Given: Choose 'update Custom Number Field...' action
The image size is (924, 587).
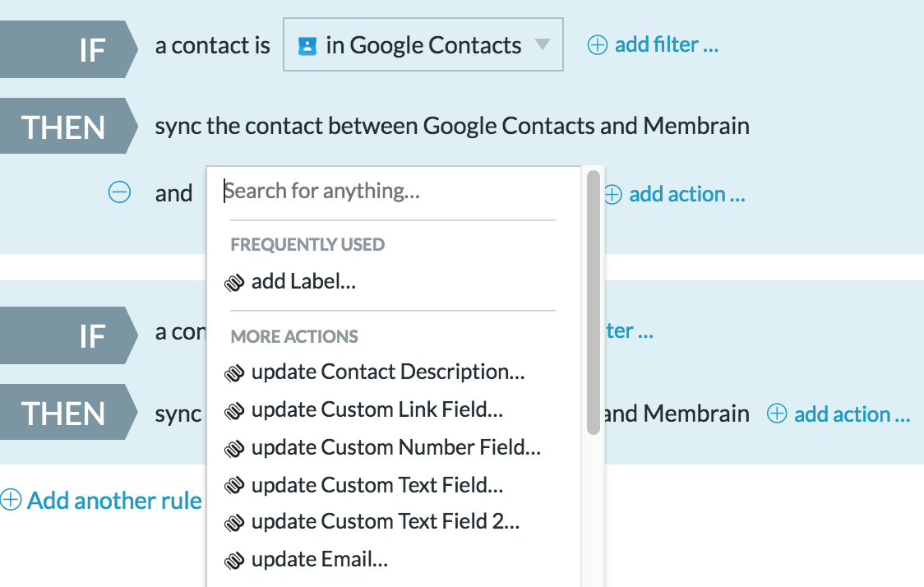Looking at the screenshot, I should (396, 447).
